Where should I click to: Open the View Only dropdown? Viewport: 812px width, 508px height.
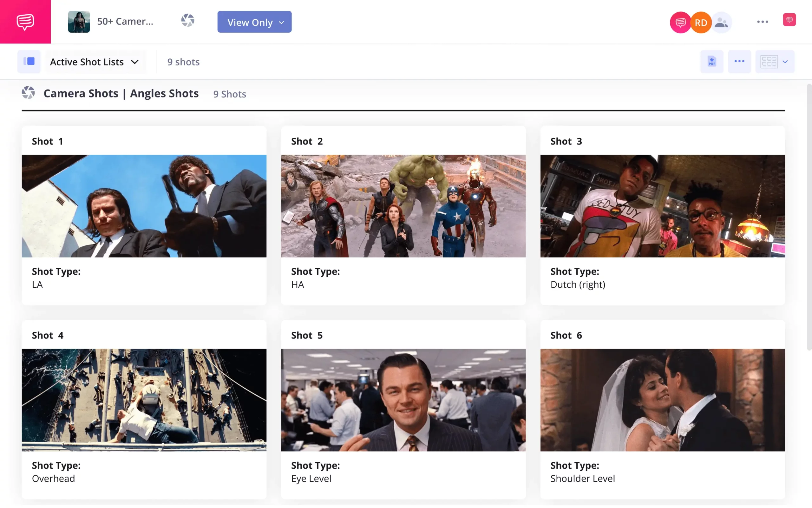[254, 22]
